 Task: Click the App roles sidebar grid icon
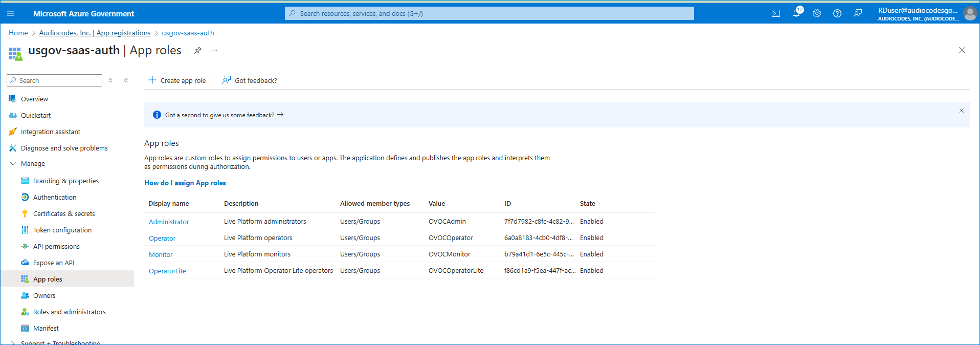point(25,279)
